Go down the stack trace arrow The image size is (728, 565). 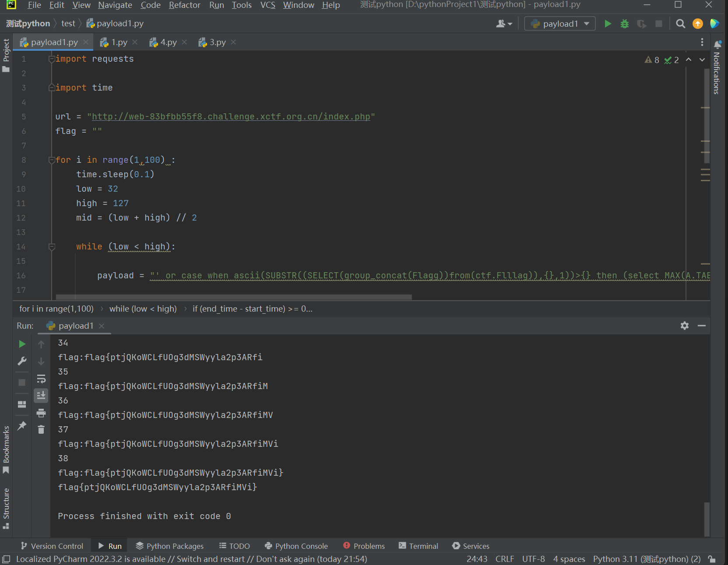pyautogui.click(x=41, y=361)
